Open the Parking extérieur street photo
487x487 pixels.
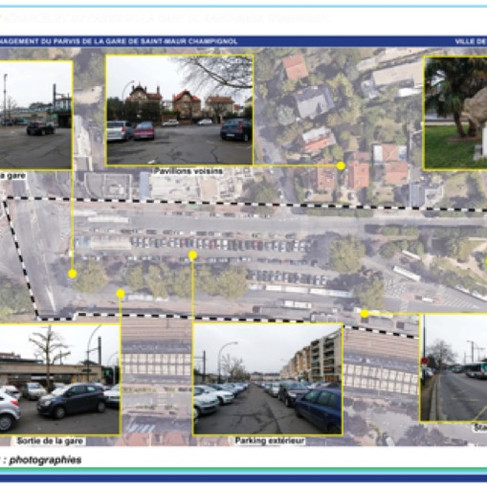[x=268, y=379]
